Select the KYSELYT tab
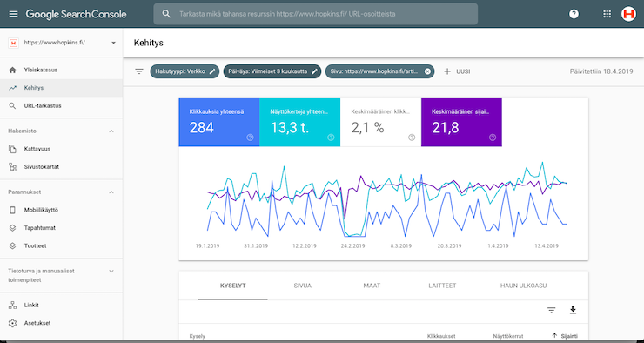This screenshot has width=644, height=343. (x=233, y=286)
